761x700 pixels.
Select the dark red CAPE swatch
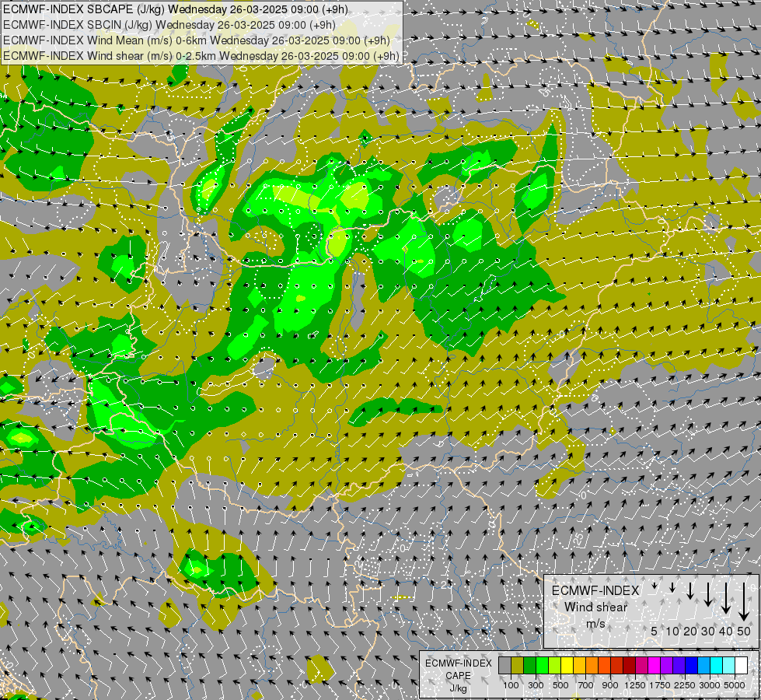click(x=630, y=666)
